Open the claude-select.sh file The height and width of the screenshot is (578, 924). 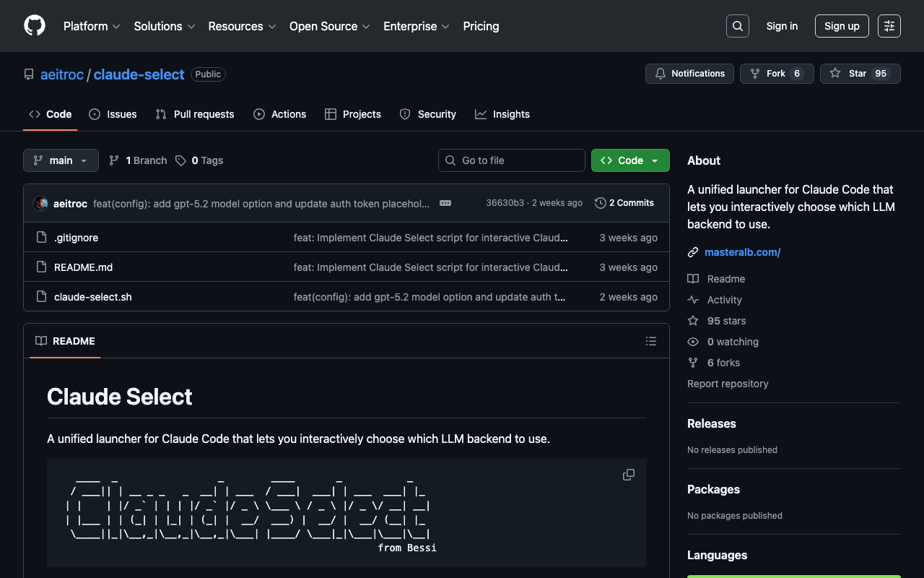click(93, 297)
